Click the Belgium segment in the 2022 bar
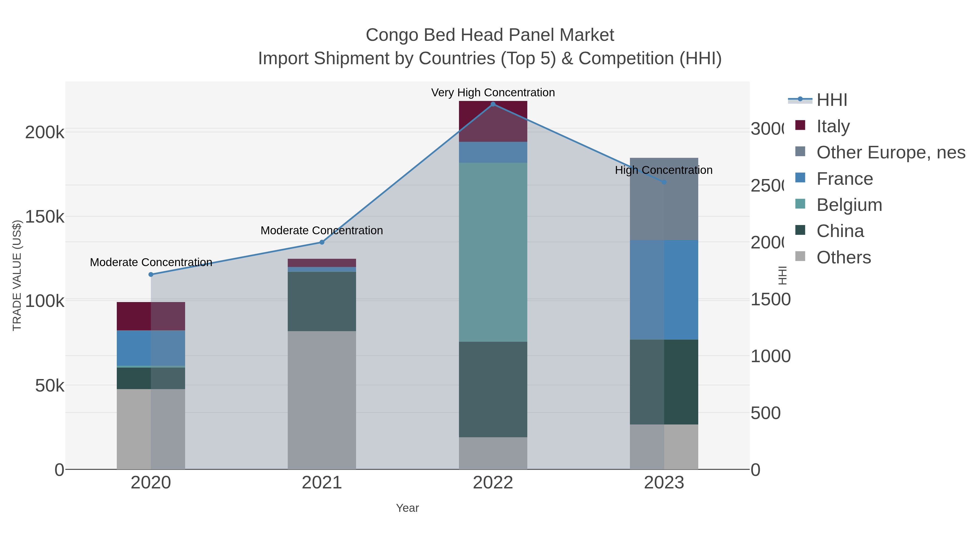The image size is (980, 551). tap(493, 252)
